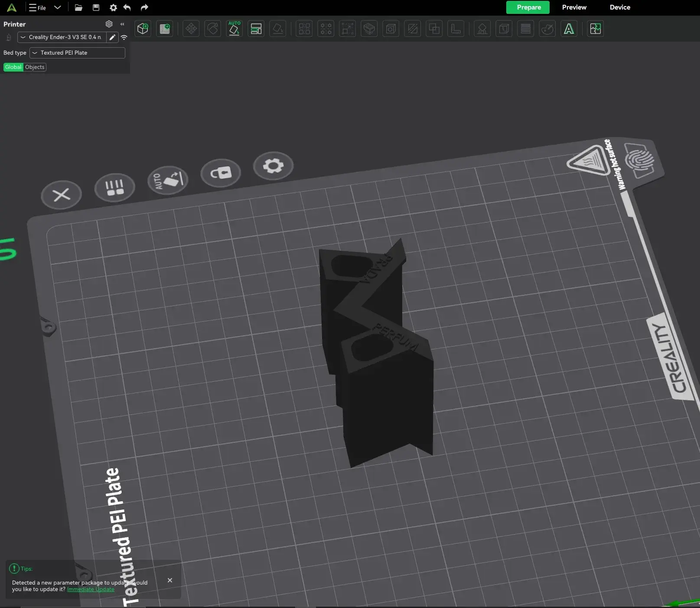Open the Text shape tool
Image resolution: width=700 pixels, height=608 pixels.
[569, 29]
